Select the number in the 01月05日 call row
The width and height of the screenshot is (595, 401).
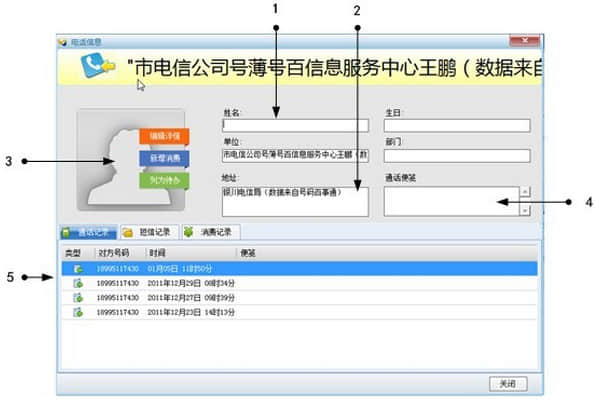tap(118, 269)
